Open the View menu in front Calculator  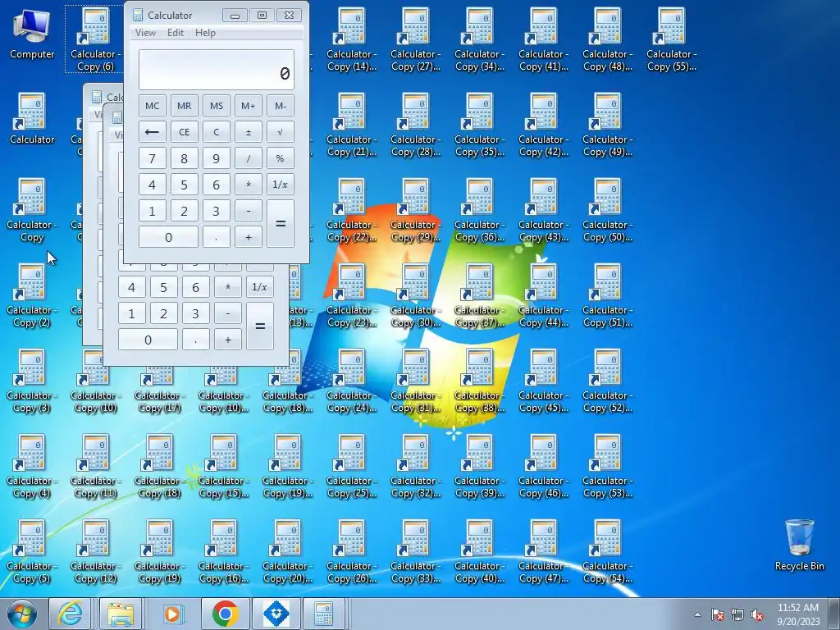[145, 33]
